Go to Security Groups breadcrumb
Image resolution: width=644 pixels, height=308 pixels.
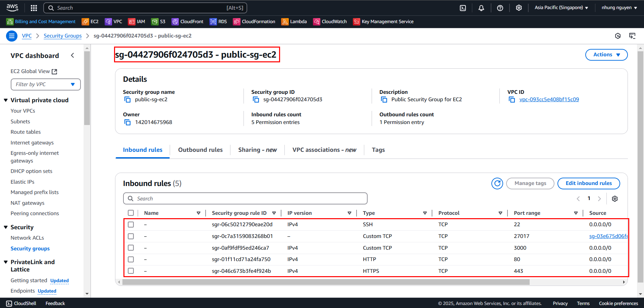pos(63,36)
